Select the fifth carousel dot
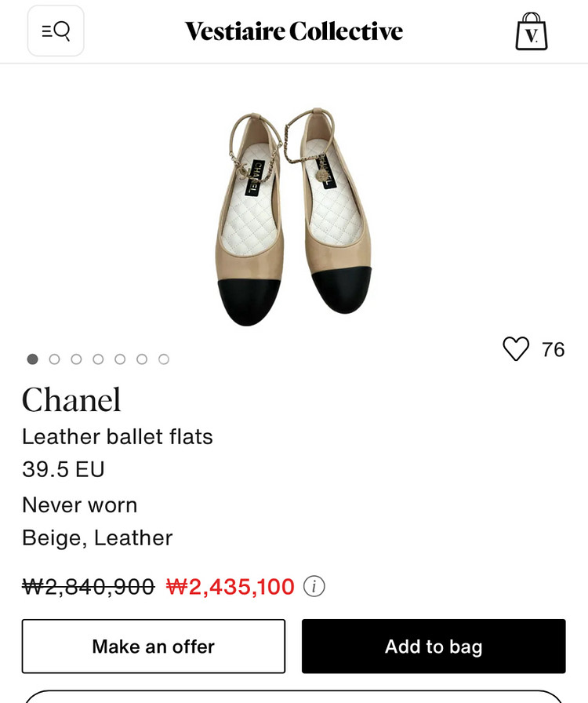Image resolution: width=588 pixels, height=703 pixels. 120,359
